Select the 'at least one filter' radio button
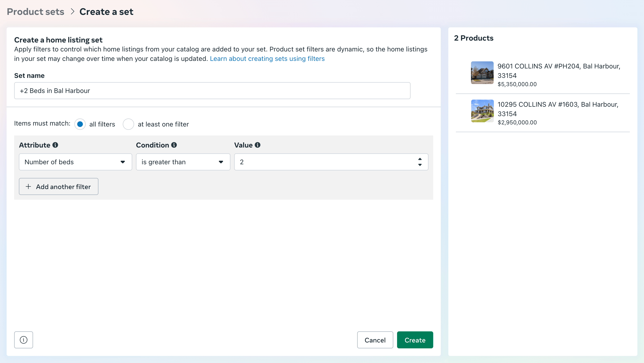Viewport: 644px width, 363px height. (x=128, y=124)
